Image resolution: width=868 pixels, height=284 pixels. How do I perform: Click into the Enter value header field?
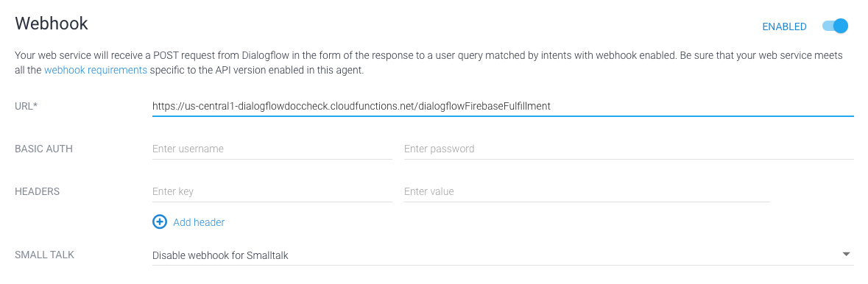[x=587, y=191]
